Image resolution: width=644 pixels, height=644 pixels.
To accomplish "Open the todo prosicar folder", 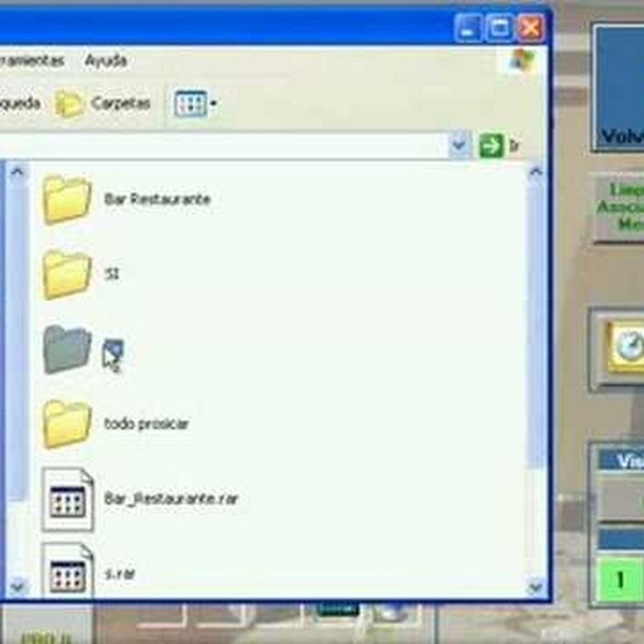I will (67, 424).
